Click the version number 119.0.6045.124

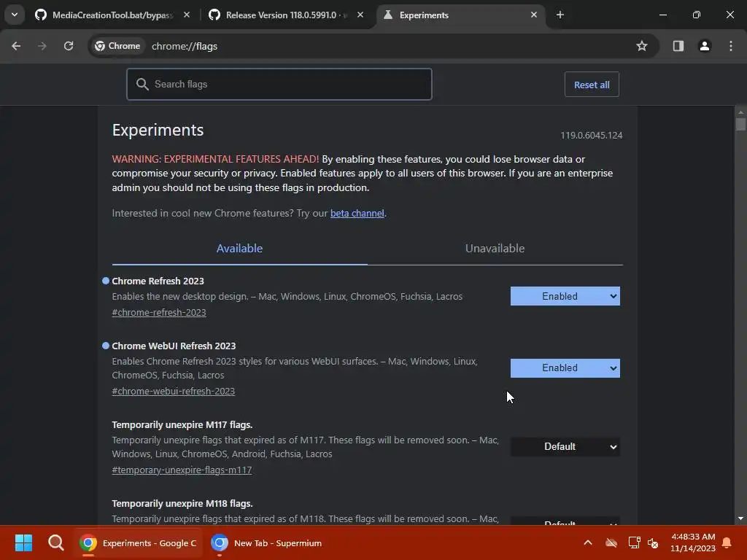[x=591, y=135]
